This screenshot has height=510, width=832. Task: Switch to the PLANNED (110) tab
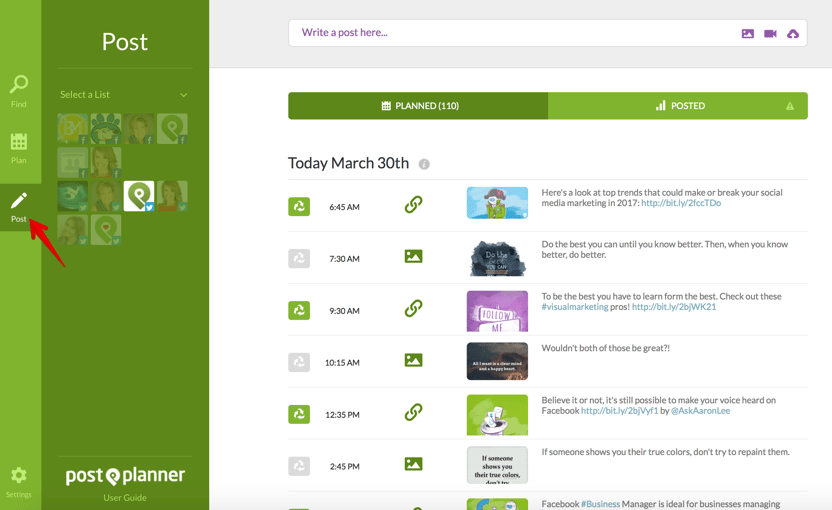[x=418, y=106]
